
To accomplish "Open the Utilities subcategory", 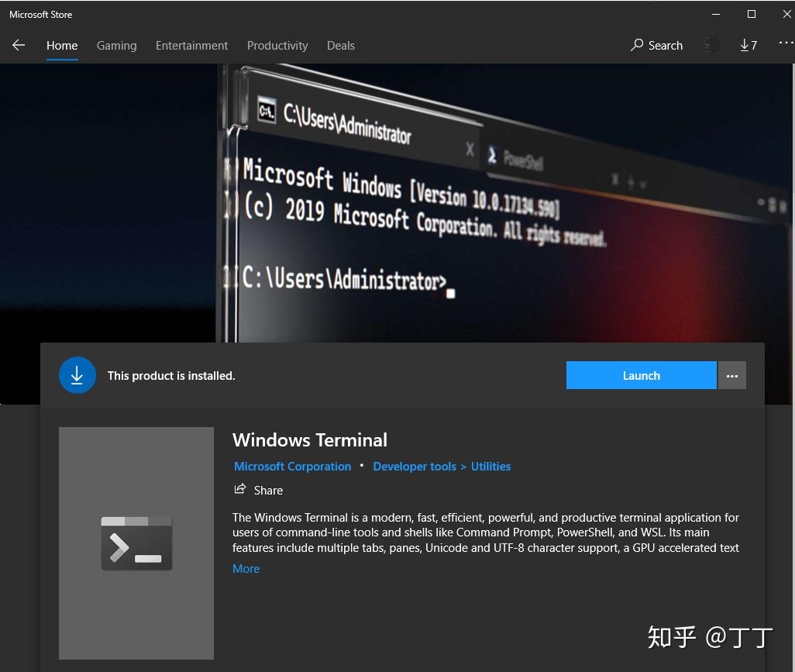I will coord(490,466).
